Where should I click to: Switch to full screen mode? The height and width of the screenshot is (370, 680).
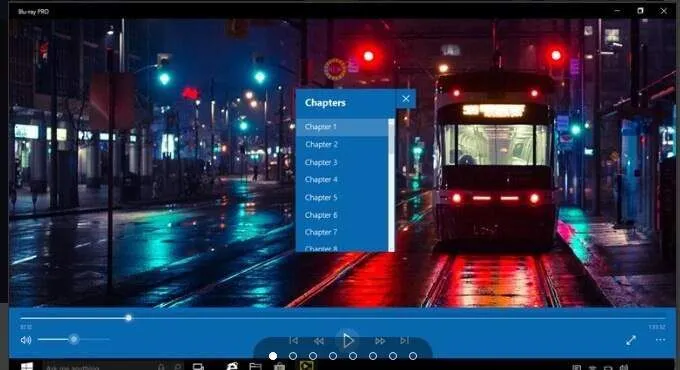coord(631,341)
